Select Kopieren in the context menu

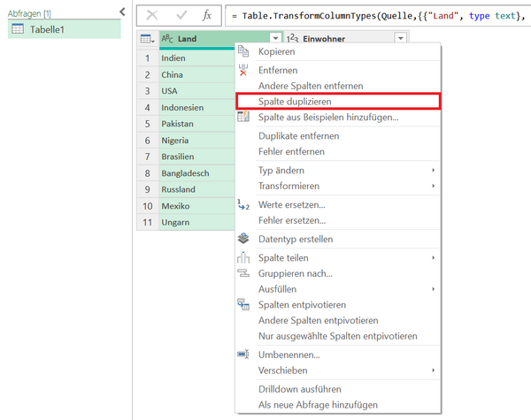tap(277, 52)
